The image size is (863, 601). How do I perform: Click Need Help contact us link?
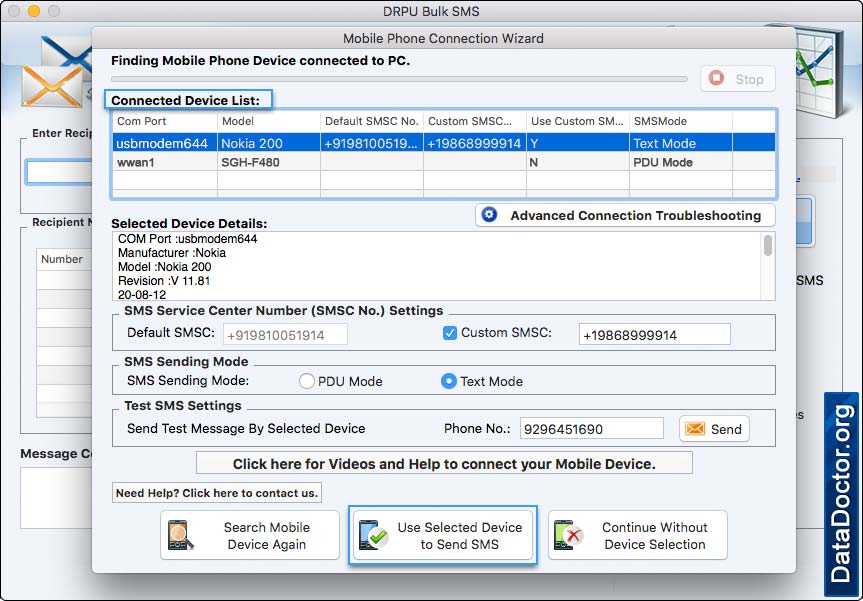tap(217, 493)
